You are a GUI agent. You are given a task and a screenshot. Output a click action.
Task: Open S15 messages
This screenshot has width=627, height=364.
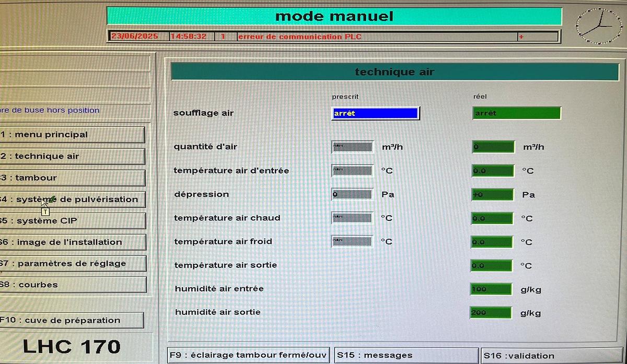coord(405,356)
